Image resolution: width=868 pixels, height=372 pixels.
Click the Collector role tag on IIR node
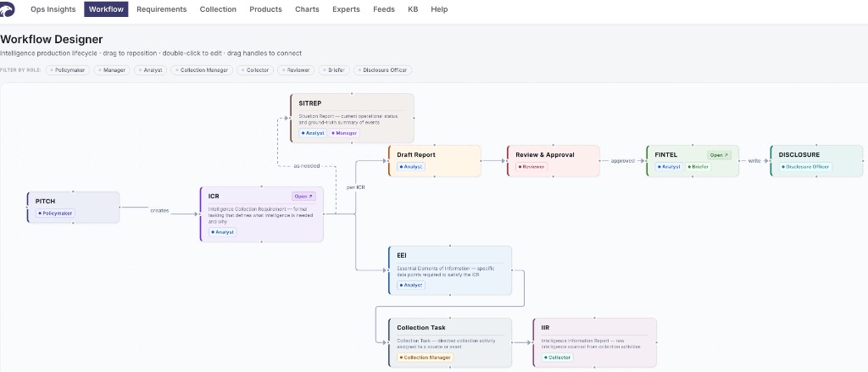558,358
